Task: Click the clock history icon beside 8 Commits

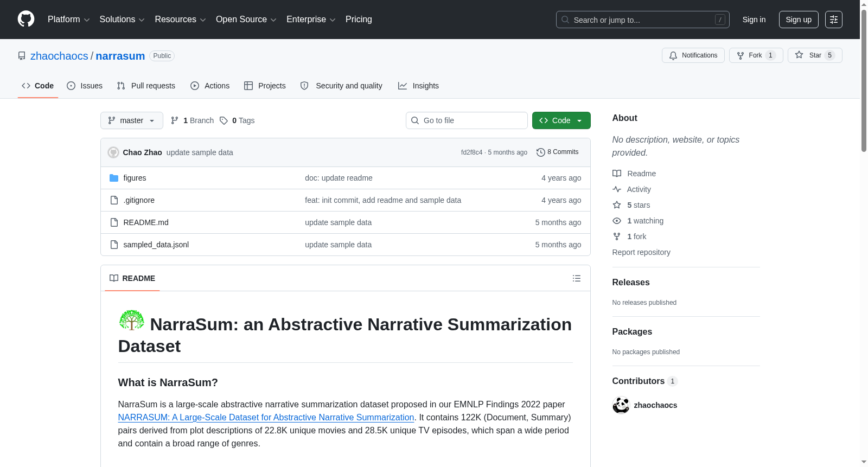Action: 540,152
